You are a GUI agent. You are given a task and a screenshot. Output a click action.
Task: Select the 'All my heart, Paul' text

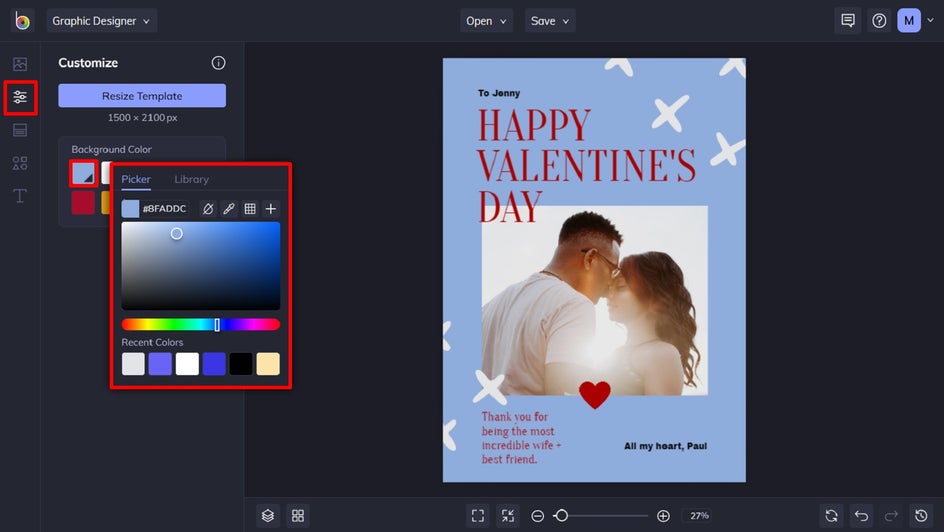click(665, 446)
